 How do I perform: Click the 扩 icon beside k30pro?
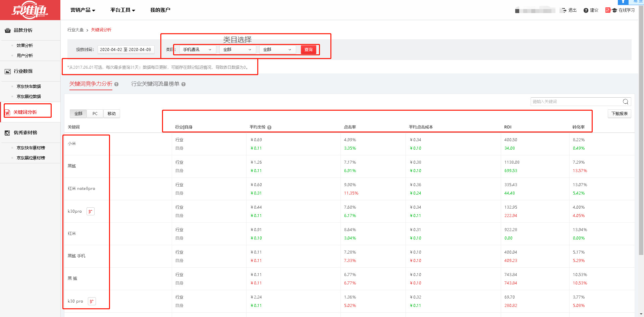coord(91,211)
